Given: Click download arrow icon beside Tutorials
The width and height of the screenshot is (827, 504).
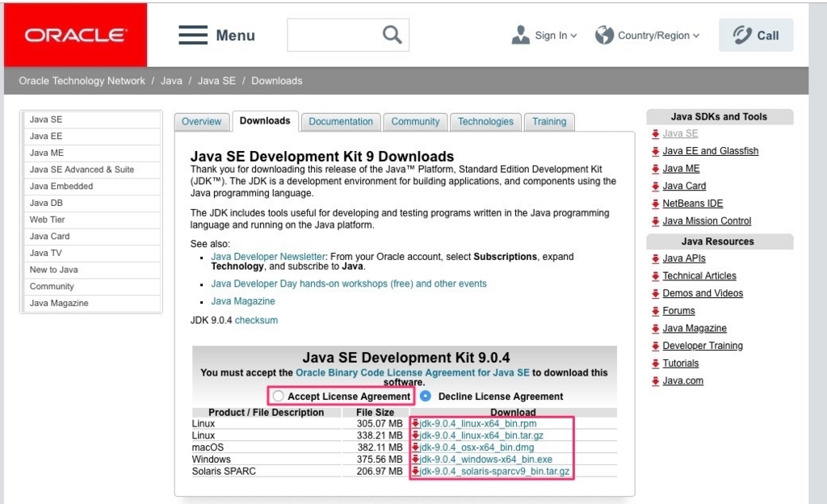Looking at the screenshot, I should 655,363.
